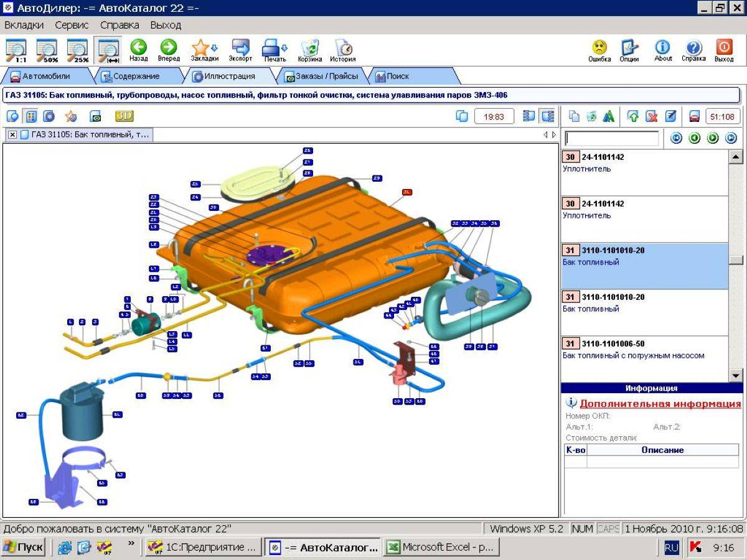
Task: Toggle the parts list panel layout button
Action: coord(548,116)
